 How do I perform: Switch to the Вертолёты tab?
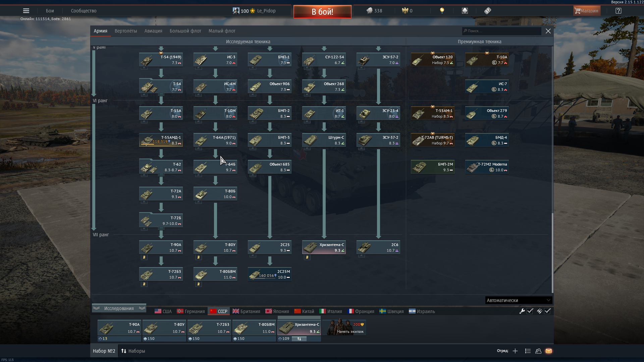[x=126, y=31]
